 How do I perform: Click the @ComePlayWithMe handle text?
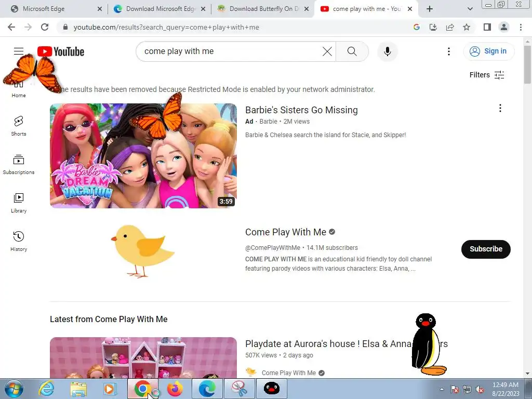tap(272, 248)
